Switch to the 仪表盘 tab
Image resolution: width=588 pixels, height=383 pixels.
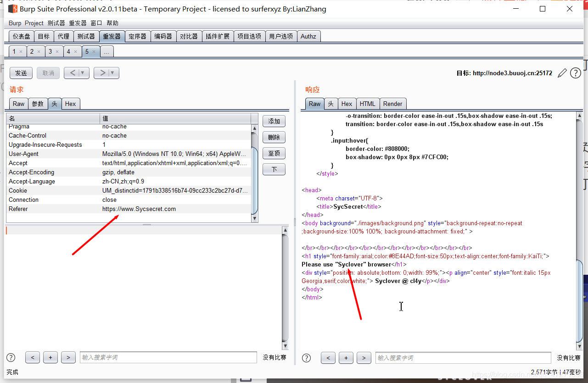point(22,36)
